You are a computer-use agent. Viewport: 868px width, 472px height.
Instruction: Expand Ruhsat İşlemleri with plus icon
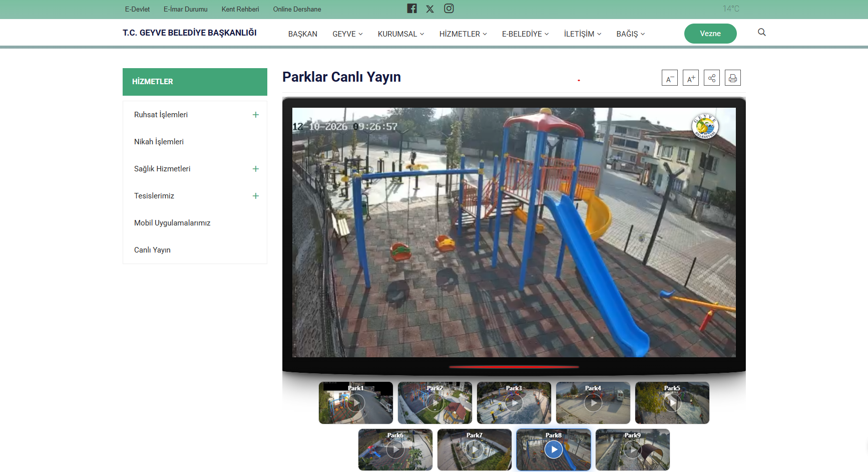256,115
